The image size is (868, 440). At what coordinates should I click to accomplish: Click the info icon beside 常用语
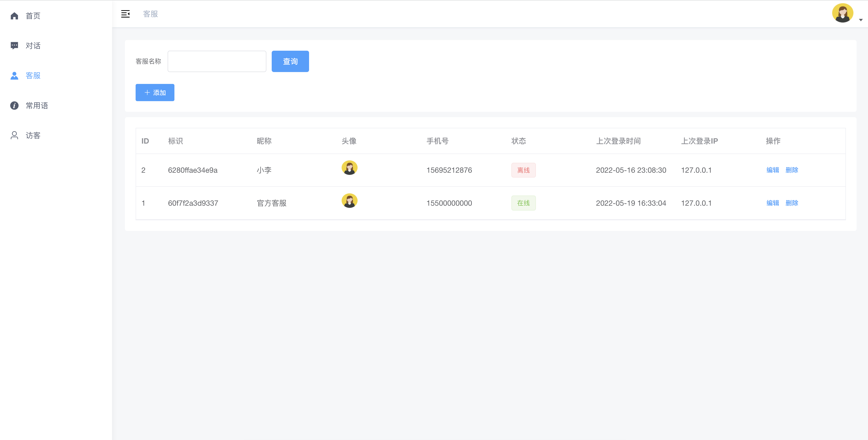[14, 106]
